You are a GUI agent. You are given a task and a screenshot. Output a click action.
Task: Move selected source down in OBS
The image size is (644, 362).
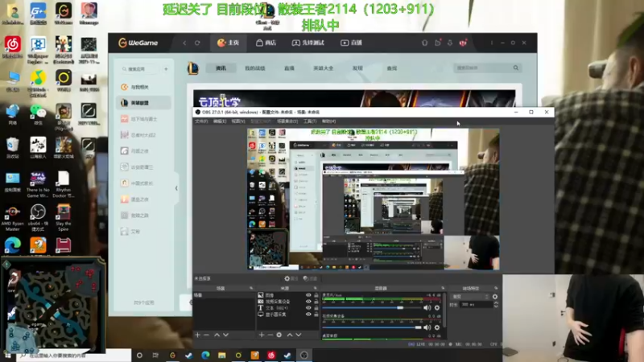[299, 335]
